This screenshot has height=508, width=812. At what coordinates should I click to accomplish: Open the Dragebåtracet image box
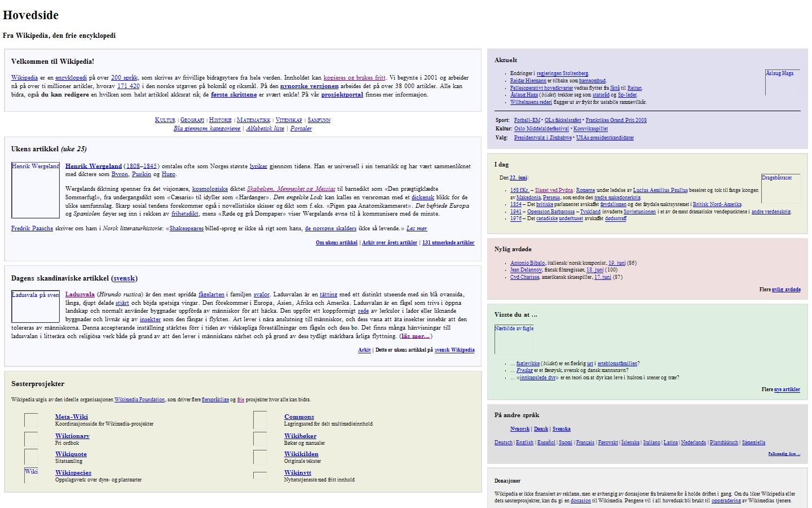tap(780, 189)
